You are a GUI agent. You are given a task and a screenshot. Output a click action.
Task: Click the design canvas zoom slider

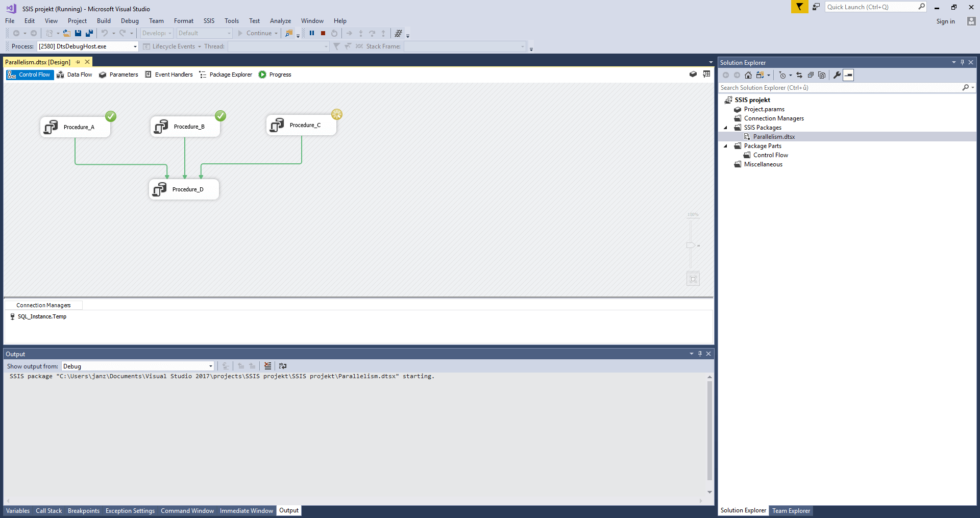coord(690,245)
